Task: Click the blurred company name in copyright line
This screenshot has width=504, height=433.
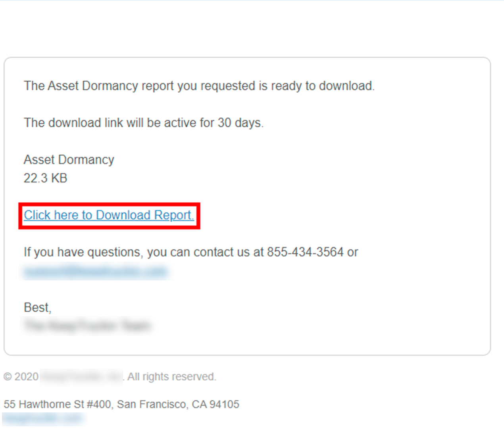Action: click(x=81, y=377)
